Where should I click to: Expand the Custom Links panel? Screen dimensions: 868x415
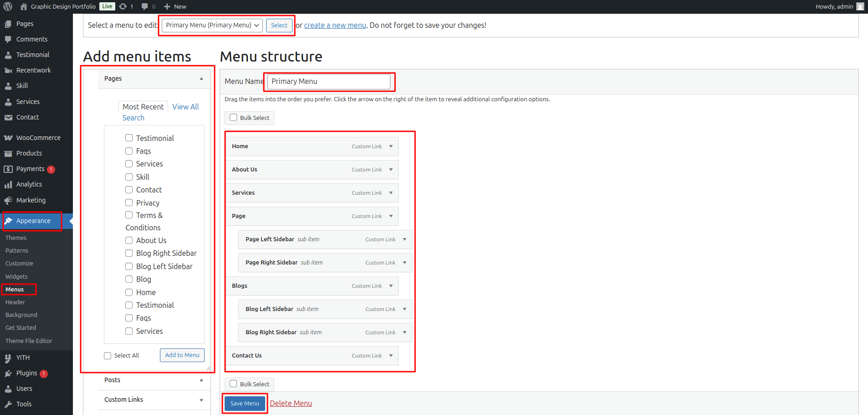(201, 400)
